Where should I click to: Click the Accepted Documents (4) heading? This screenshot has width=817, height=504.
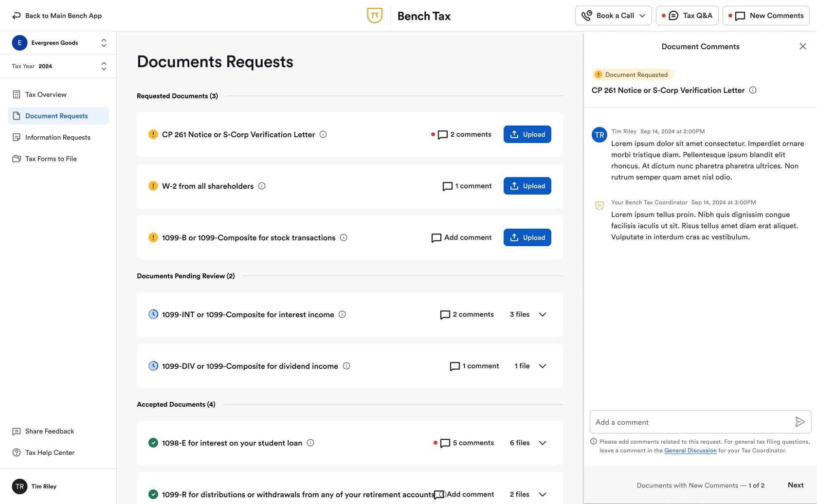tap(176, 404)
